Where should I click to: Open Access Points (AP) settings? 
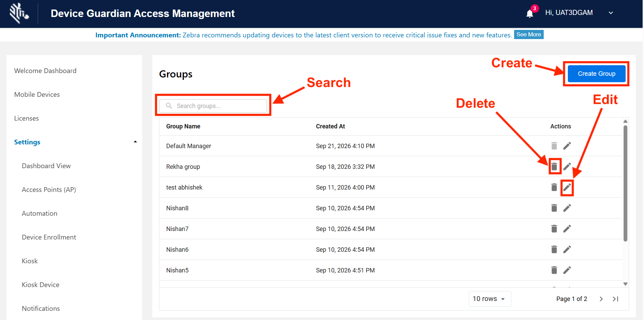pos(49,190)
